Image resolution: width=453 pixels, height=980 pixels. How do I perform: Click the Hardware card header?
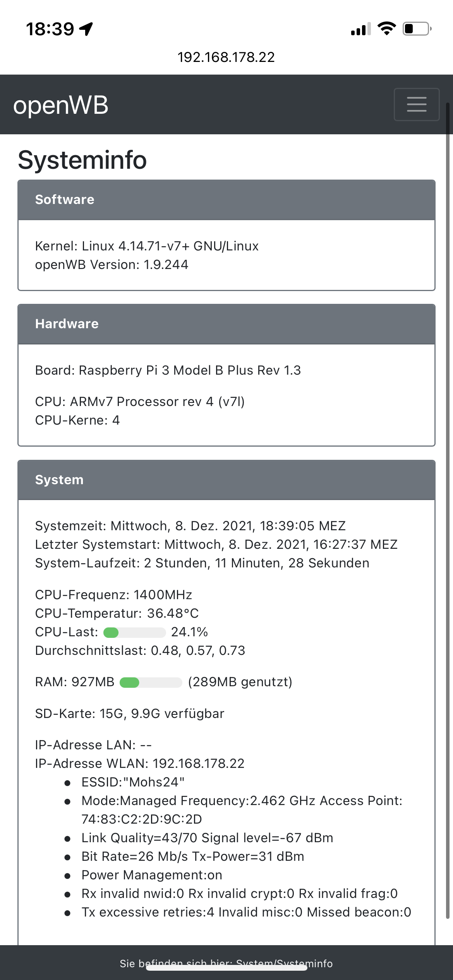click(226, 324)
